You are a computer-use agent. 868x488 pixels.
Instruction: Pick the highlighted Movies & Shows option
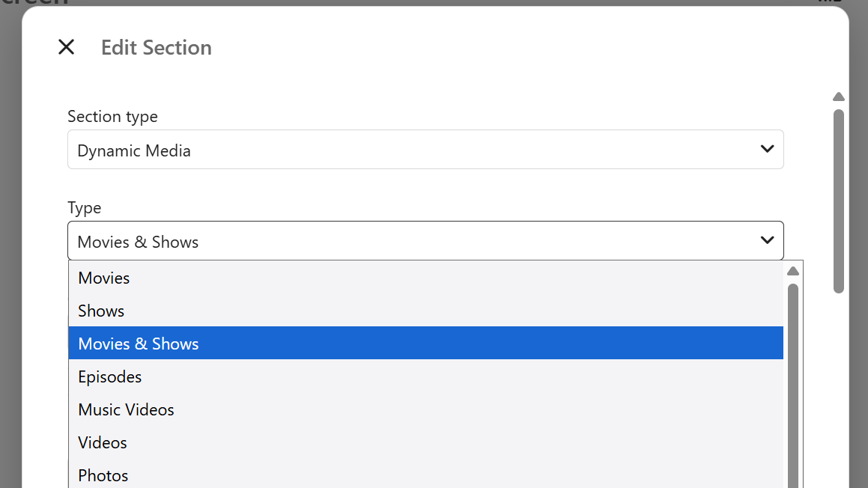pyautogui.click(x=425, y=343)
